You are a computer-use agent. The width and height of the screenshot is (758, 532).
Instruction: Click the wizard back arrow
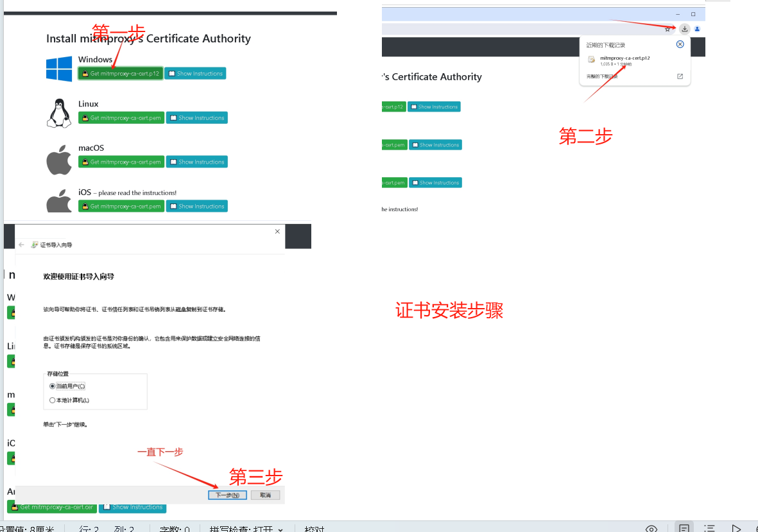pyautogui.click(x=21, y=245)
